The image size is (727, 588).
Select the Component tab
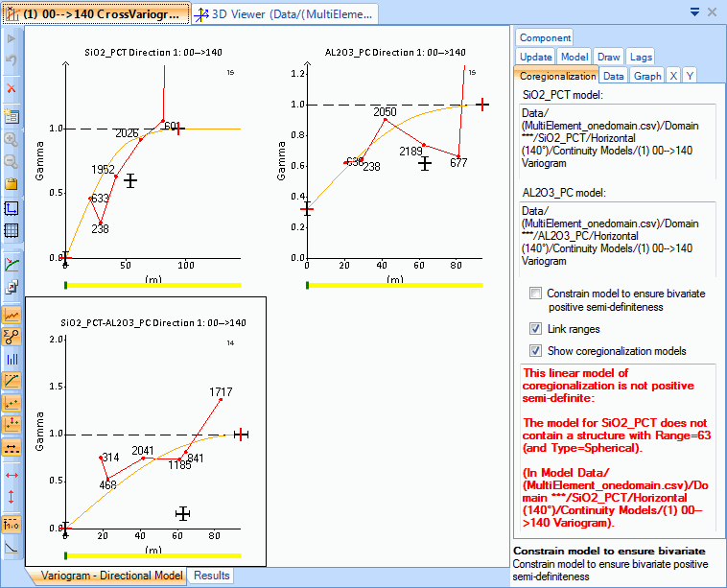545,37
